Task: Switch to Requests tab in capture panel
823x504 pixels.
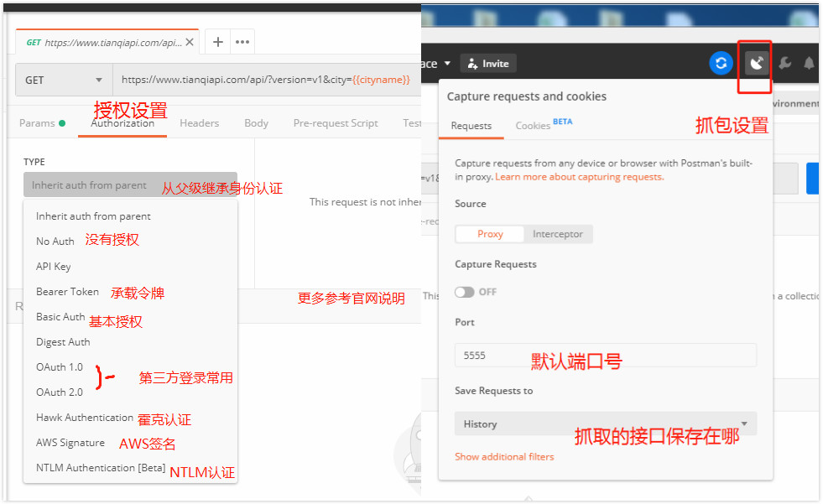Action: pos(471,126)
